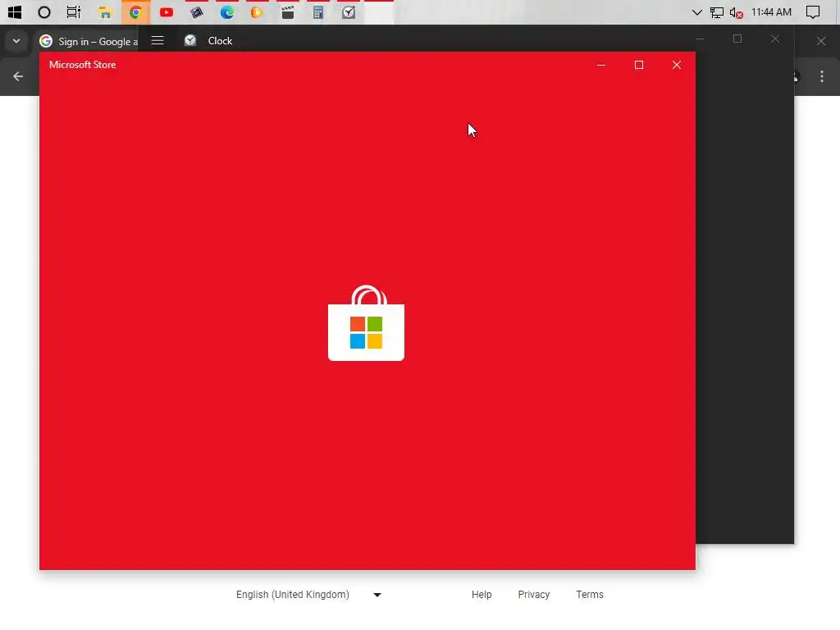Click the Clock app title icon
The height and width of the screenshot is (630, 840).
pos(190,41)
